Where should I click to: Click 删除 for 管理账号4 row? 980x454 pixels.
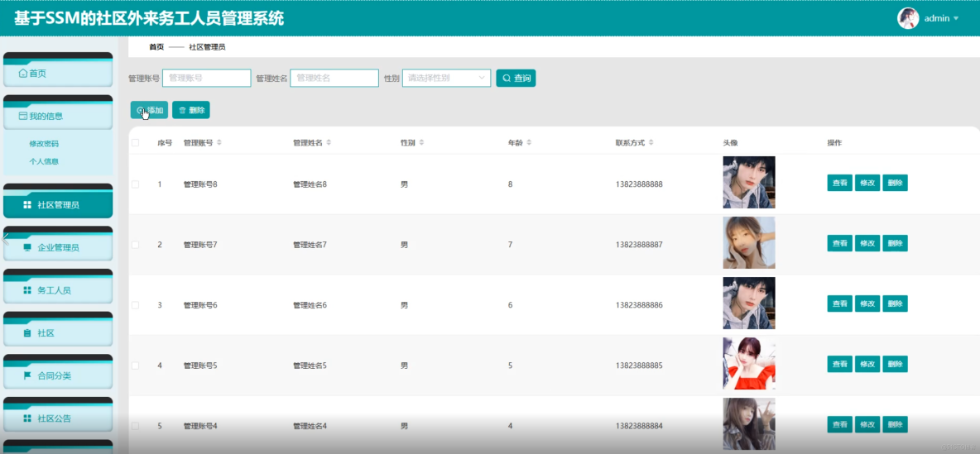click(895, 425)
